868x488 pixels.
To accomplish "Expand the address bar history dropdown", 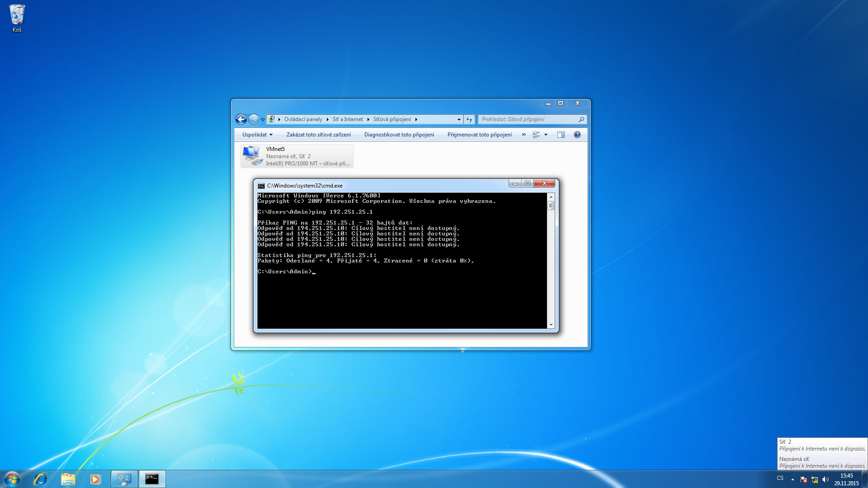I will 459,119.
